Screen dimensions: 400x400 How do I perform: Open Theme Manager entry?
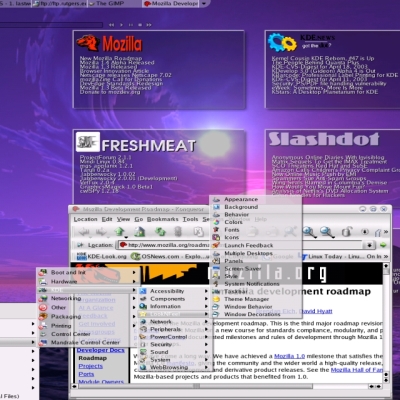(256, 299)
